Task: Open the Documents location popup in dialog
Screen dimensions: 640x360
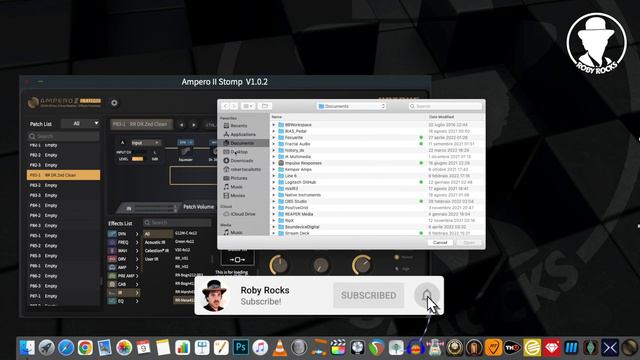Action: click(x=351, y=106)
